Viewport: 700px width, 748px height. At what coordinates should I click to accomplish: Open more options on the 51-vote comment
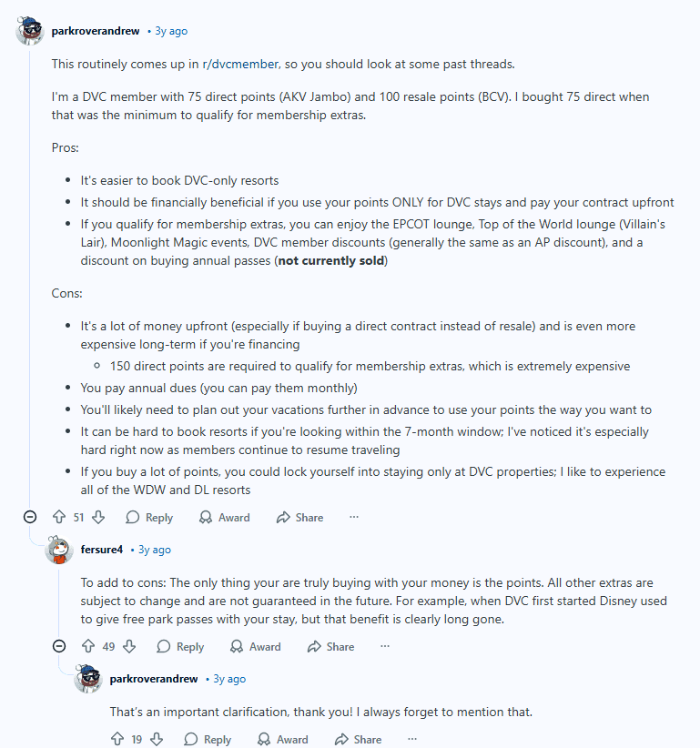tap(354, 517)
